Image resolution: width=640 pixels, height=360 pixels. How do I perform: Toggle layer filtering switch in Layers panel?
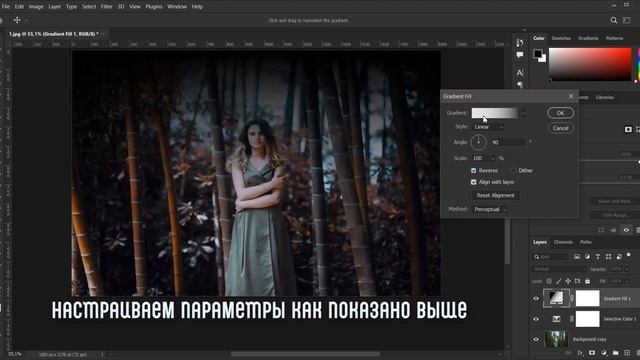pos(629,255)
